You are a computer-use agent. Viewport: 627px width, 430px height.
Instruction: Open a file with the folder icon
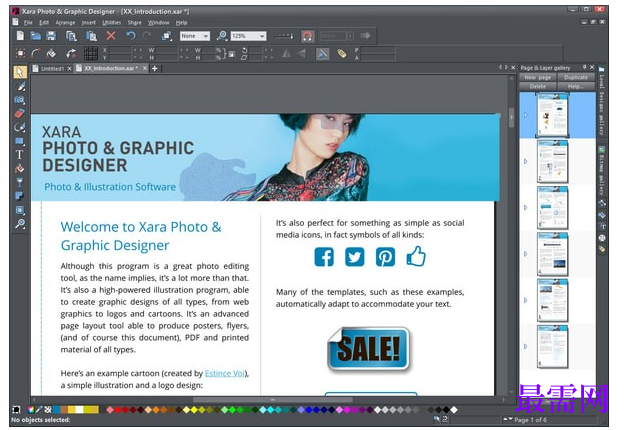coord(36,36)
